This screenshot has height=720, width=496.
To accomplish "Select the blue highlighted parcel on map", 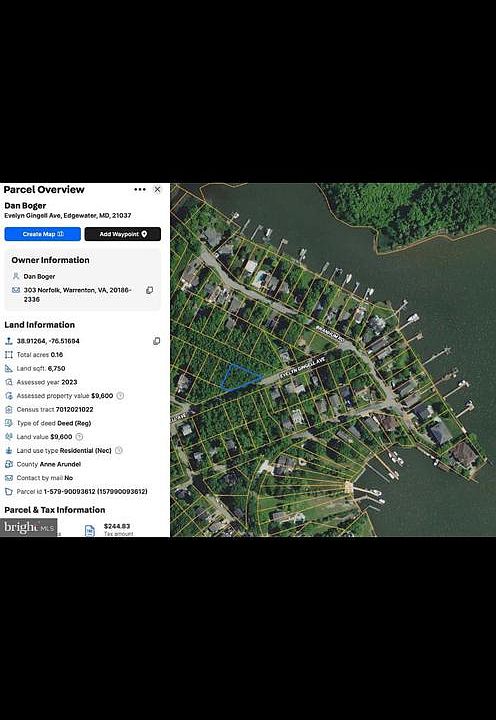I will [240, 378].
